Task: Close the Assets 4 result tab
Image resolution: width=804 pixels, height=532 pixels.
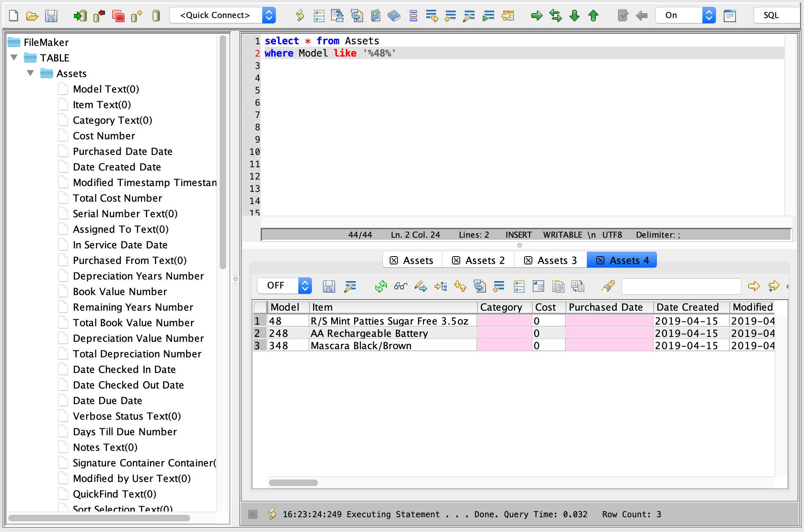Action: tap(600, 261)
